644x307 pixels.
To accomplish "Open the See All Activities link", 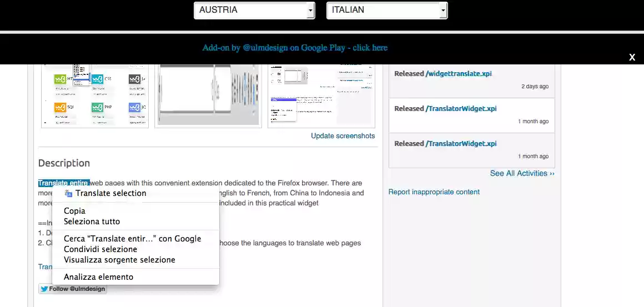I will point(522,173).
